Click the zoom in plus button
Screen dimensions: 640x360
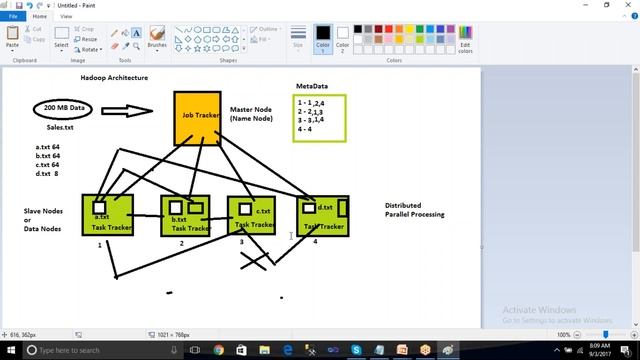(x=634, y=335)
